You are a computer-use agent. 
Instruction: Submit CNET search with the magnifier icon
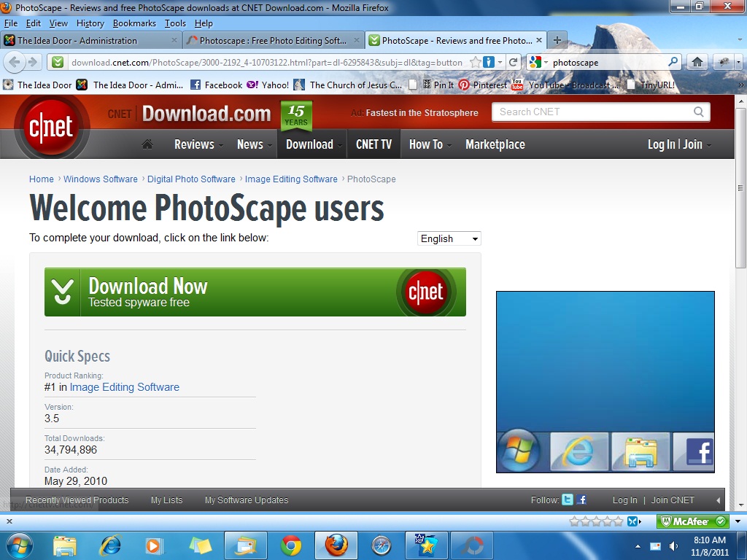coord(698,112)
